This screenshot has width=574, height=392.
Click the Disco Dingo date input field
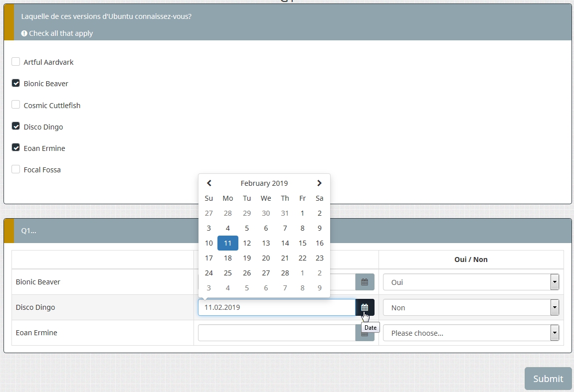(277, 307)
